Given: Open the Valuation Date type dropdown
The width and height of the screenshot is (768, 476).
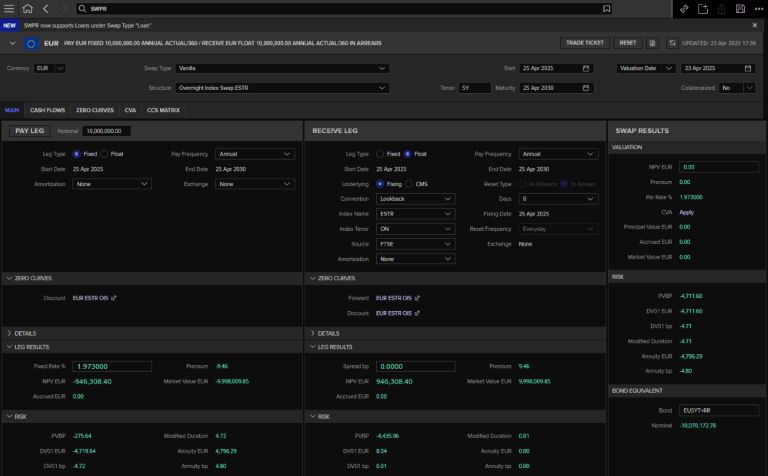Looking at the screenshot, I should click(646, 68).
